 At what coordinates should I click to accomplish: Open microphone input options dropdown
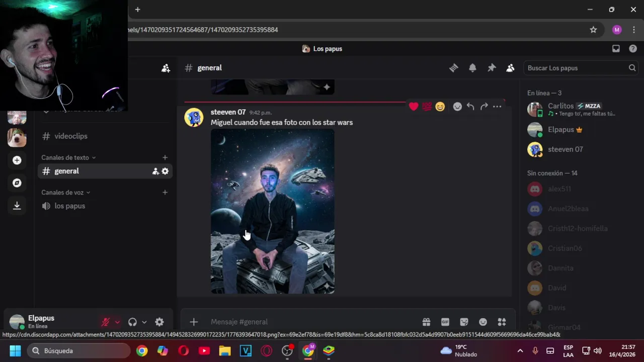click(x=117, y=322)
